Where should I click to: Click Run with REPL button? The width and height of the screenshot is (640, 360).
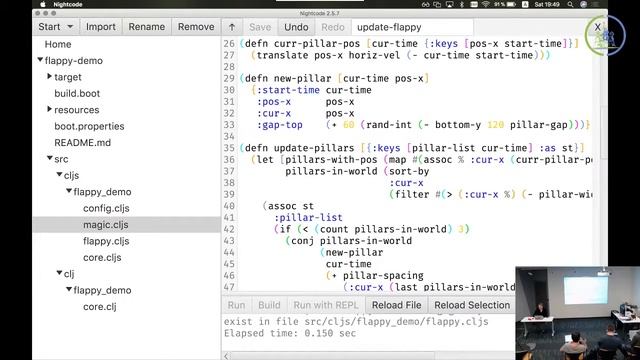(x=326, y=305)
